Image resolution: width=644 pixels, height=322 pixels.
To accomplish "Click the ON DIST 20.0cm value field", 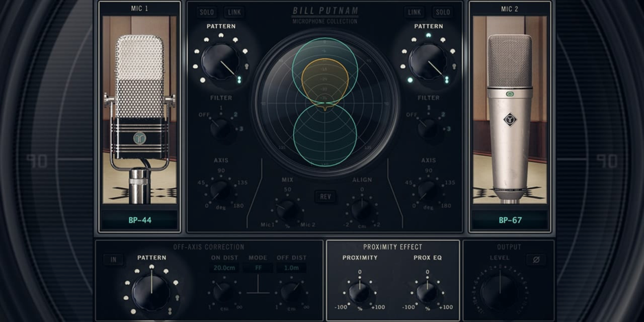I will [x=224, y=268].
